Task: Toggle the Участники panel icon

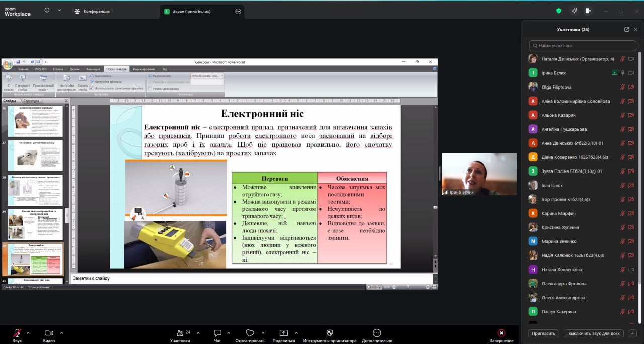Action: pos(180,333)
